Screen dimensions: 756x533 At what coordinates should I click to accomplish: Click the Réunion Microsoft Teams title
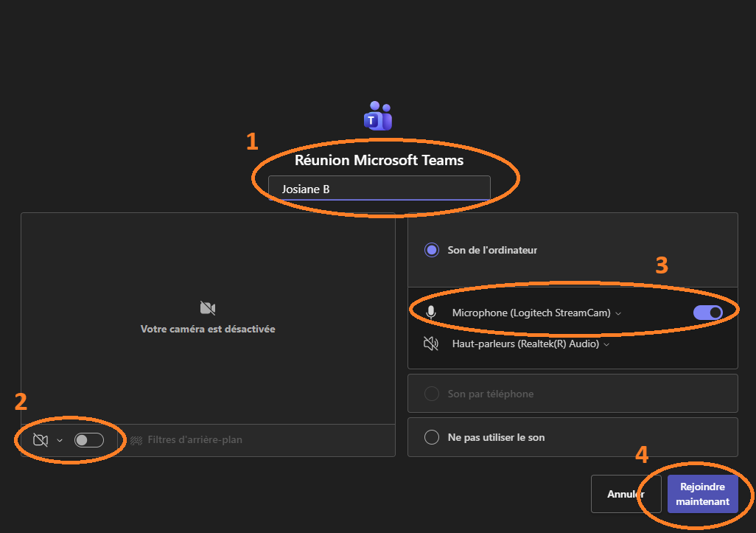[x=379, y=159]
